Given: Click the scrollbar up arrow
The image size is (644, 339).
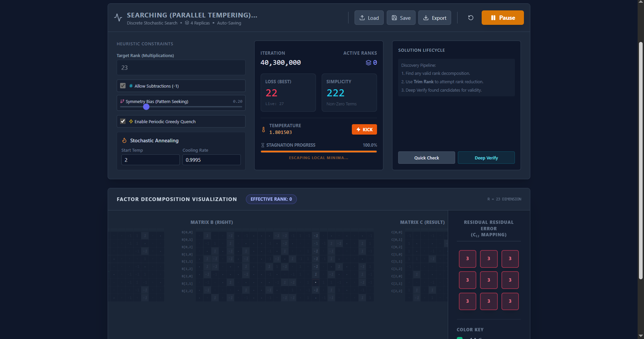Looking at the screenshot, I should (x=641, y=2).
